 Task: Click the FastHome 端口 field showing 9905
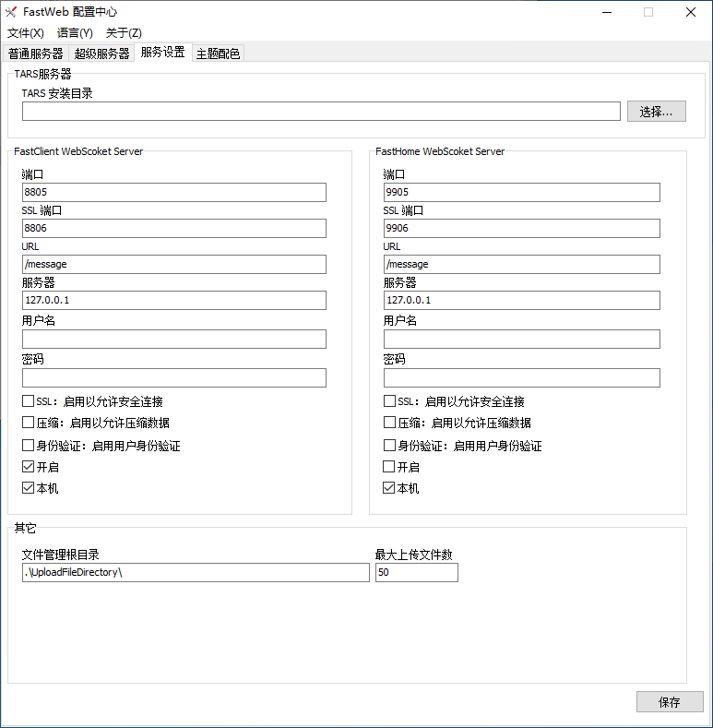(x=522, y=192)
